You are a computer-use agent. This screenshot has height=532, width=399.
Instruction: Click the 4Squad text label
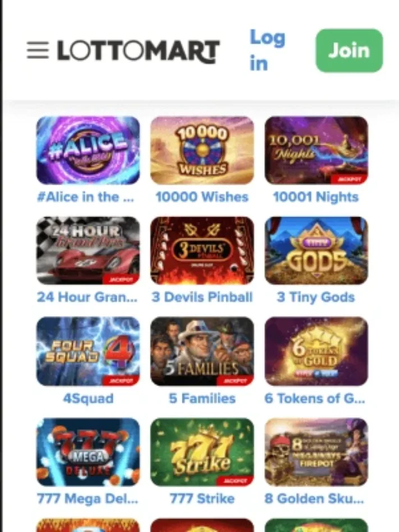coord(88,398)
